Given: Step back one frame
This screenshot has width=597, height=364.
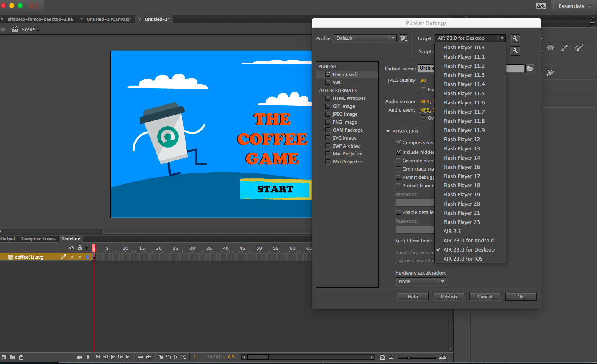Looking at the screenshot, I should pos(105,357).
